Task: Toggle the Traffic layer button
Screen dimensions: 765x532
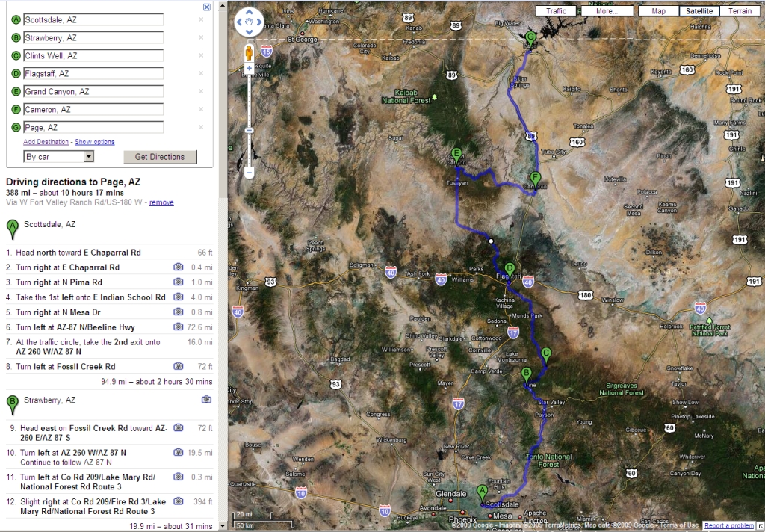Action: [x=556, y=10]
